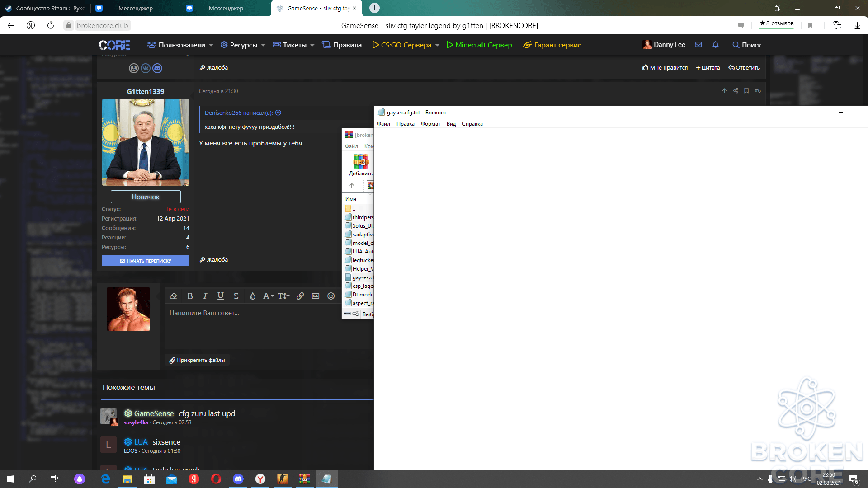
Task: Open the Discord profile icon under the post
Action: pyautogui.click(x=157, y=68)
